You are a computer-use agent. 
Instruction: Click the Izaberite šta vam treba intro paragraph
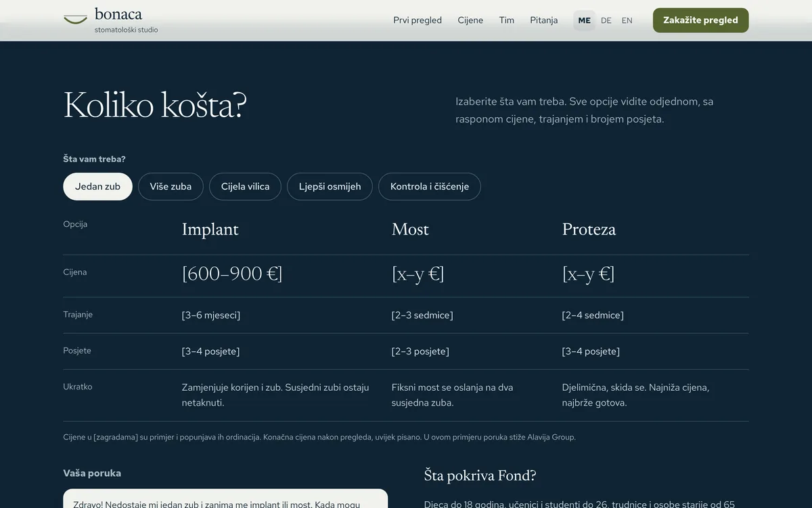coord(585,110)
